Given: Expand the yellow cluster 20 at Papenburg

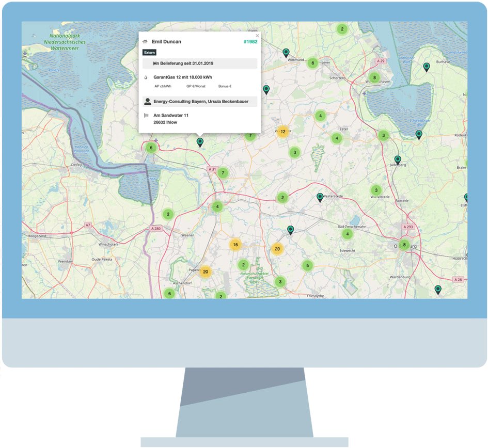Looking at the screenshot, I should pyautogui.click(x=206, y=271).
